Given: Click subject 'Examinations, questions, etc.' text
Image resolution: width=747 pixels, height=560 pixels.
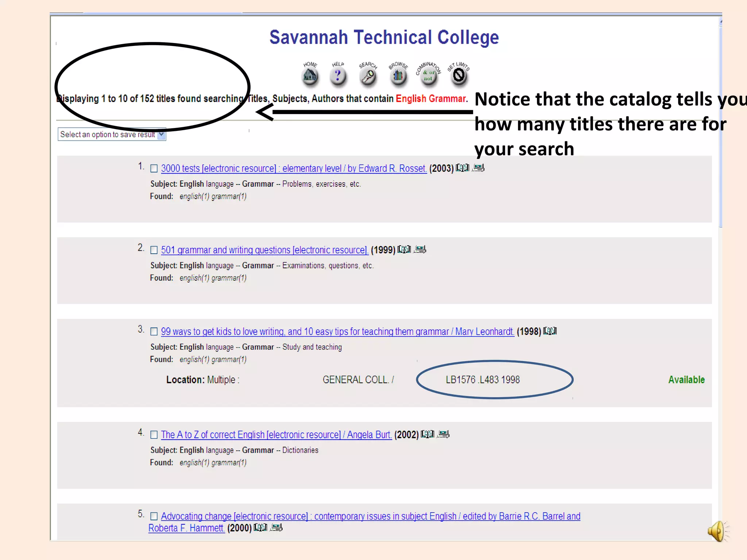Looking at the screenshot, I should 328,266.
